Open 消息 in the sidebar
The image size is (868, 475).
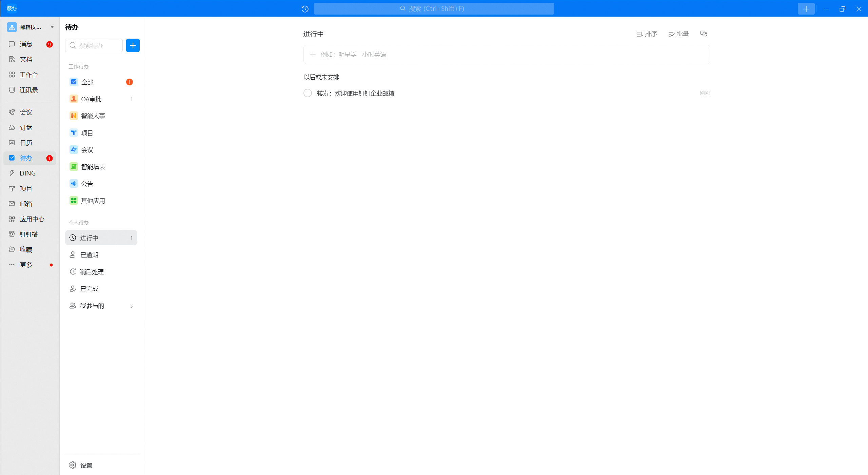coord(30,44)
